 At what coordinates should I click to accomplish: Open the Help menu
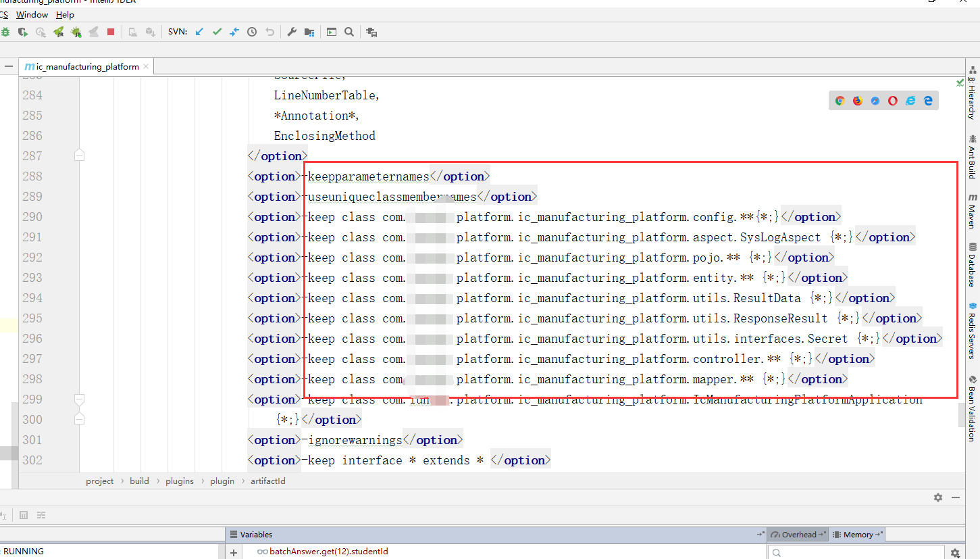coord(64,14)
